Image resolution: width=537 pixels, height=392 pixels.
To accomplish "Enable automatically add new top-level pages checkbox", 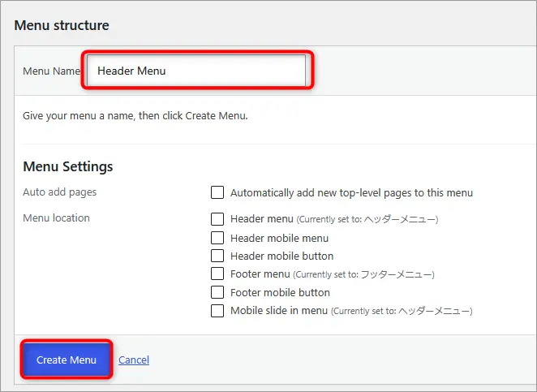I will (x=217, y=192).
